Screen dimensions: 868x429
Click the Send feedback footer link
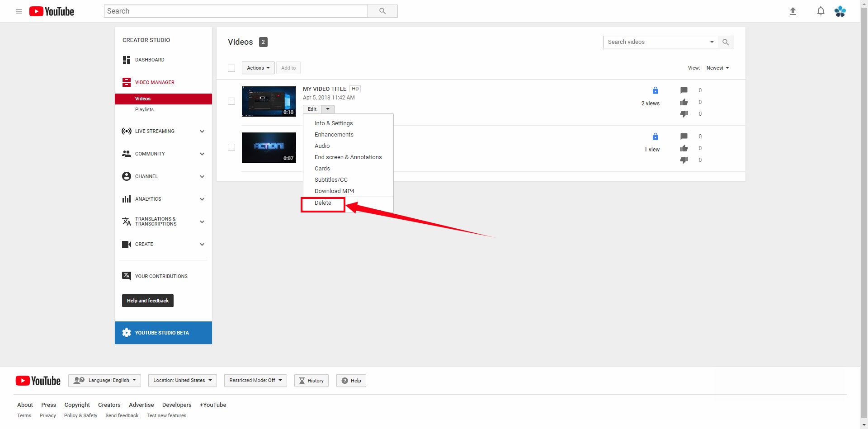click(122, 416)
